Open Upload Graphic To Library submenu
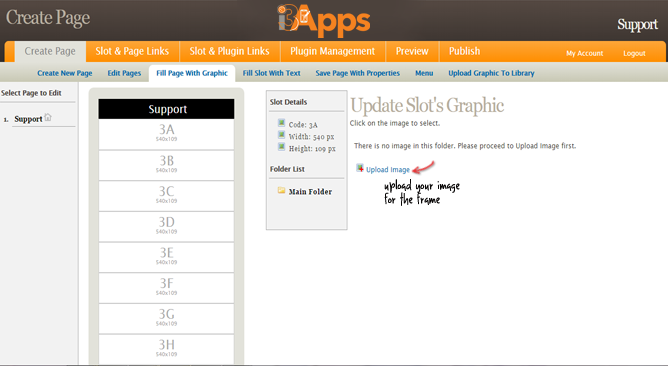This screenshot has width=668, height=366. (x=491, y=73)
